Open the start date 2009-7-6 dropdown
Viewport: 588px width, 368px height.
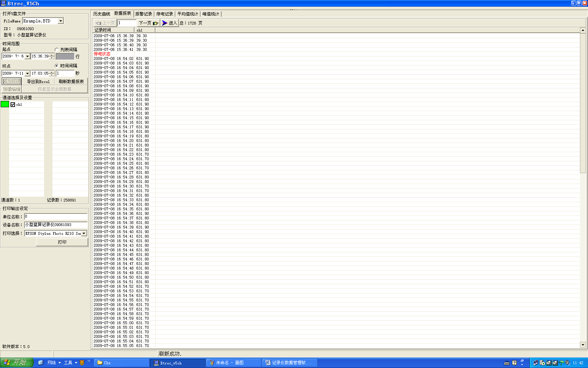[27, 56]
